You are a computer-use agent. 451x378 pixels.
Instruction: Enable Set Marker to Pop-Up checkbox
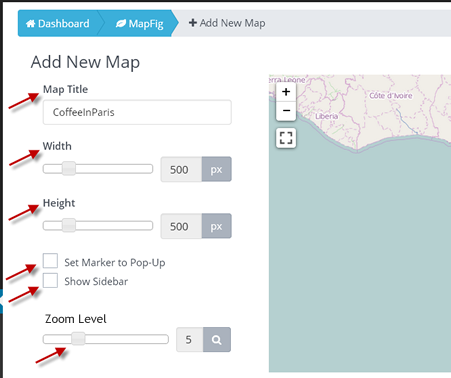point(50,261)
